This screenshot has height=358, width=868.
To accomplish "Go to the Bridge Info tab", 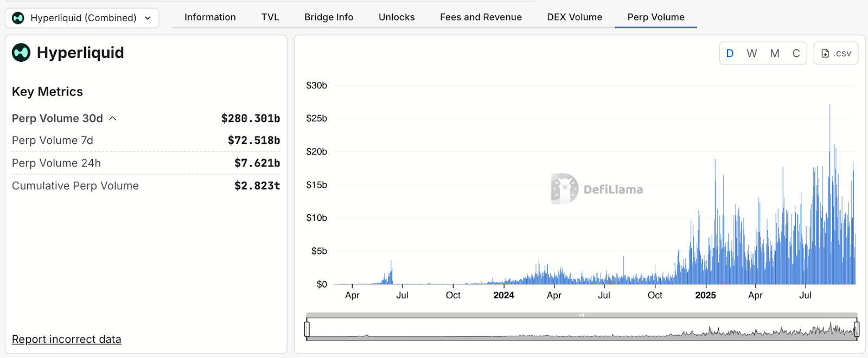I will [x=329, y=17].
